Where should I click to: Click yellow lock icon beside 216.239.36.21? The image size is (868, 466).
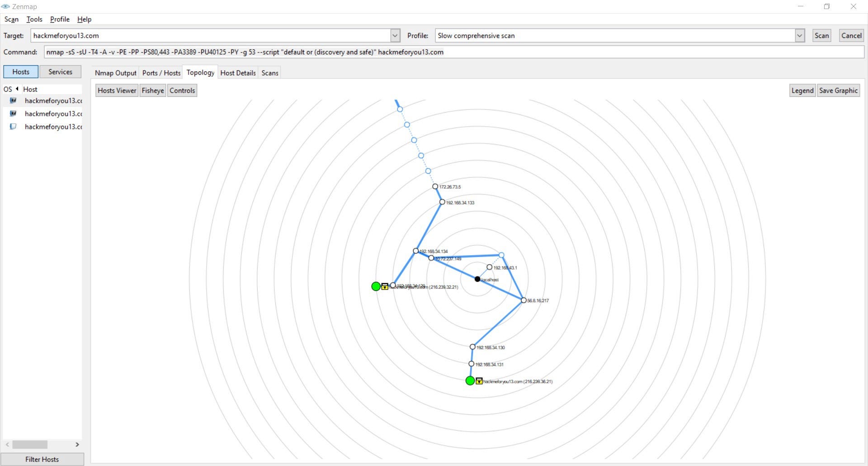point(479,381)
